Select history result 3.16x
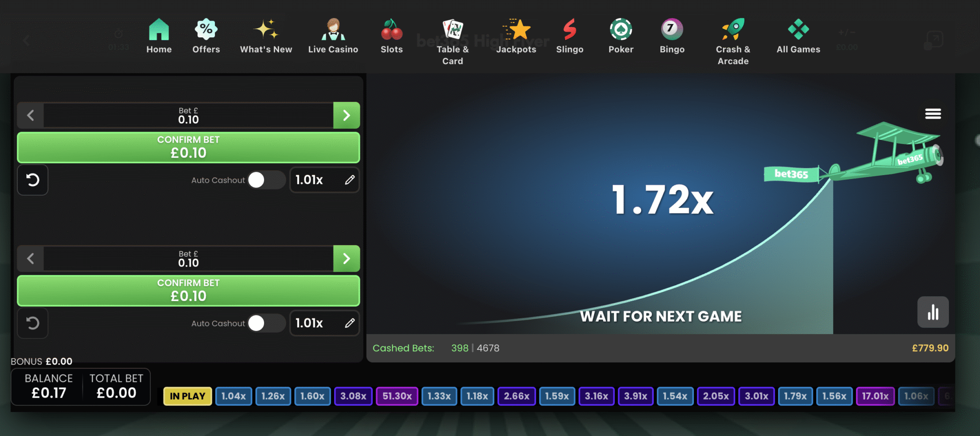This screenshot has width=980, height=436. point(596,396)
